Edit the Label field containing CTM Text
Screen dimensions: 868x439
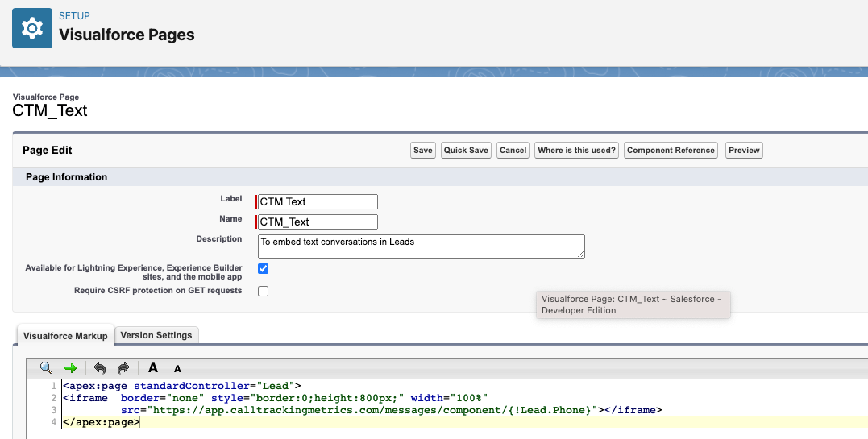click(x=318, y=201)
